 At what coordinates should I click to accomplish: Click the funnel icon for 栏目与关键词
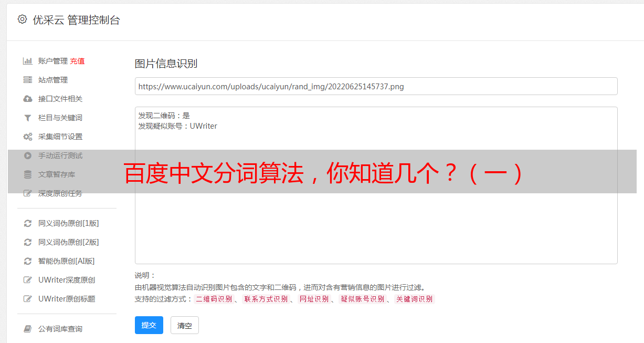coord(28,118)
